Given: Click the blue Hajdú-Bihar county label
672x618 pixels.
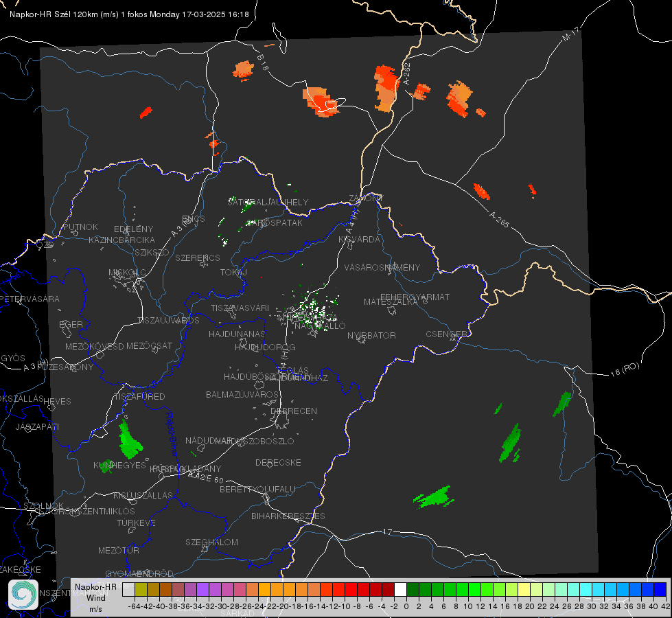Looking at the screenshot, I should [x=172, y=435].
